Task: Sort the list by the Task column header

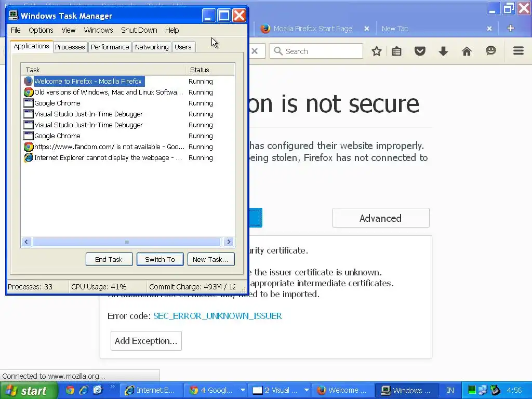Action: (103, 70)
